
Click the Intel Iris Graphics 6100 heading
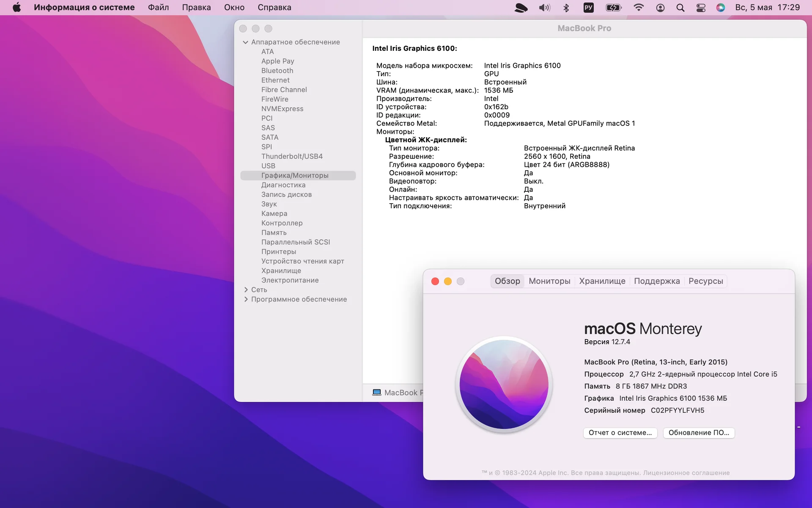tap(414, 48)
